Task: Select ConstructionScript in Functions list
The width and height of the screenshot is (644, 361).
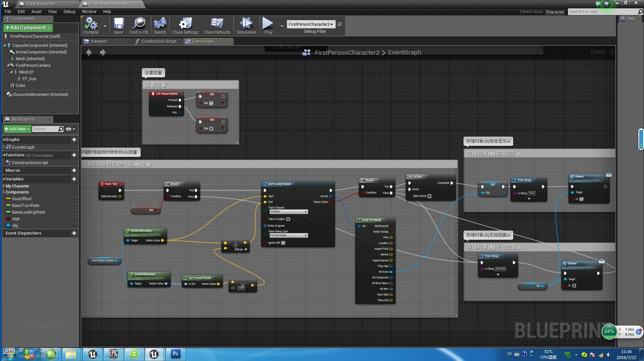Action: tap(30, 163)
